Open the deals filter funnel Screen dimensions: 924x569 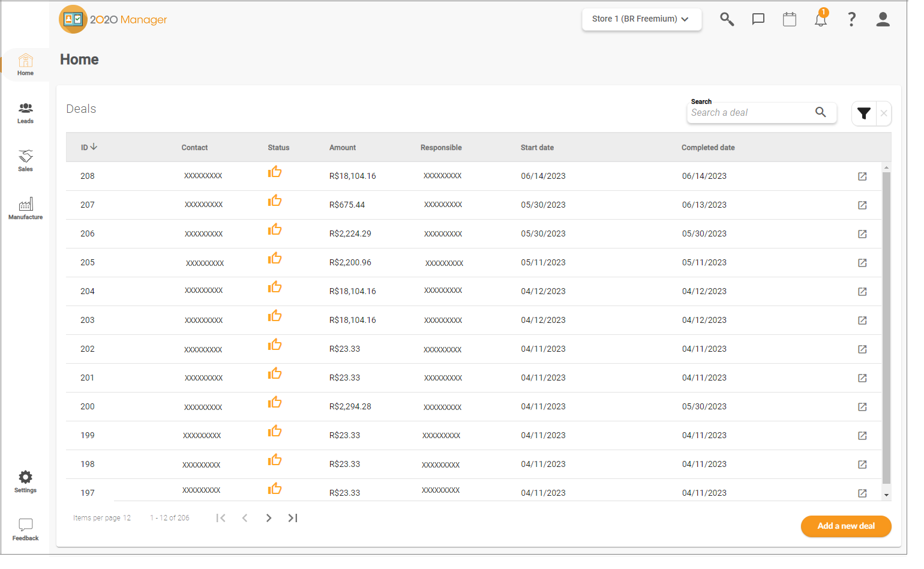point(863,113)
